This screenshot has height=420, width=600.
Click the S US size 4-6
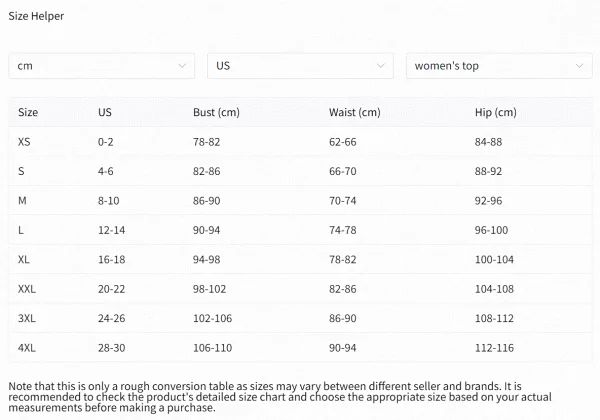pyautogui.click(x=106, y=171)
